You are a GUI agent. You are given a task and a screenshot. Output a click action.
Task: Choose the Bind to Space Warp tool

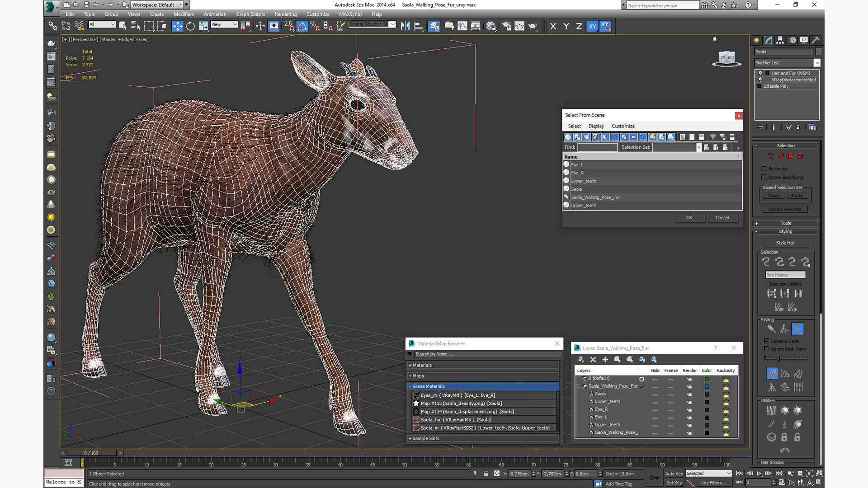point(79,26)
